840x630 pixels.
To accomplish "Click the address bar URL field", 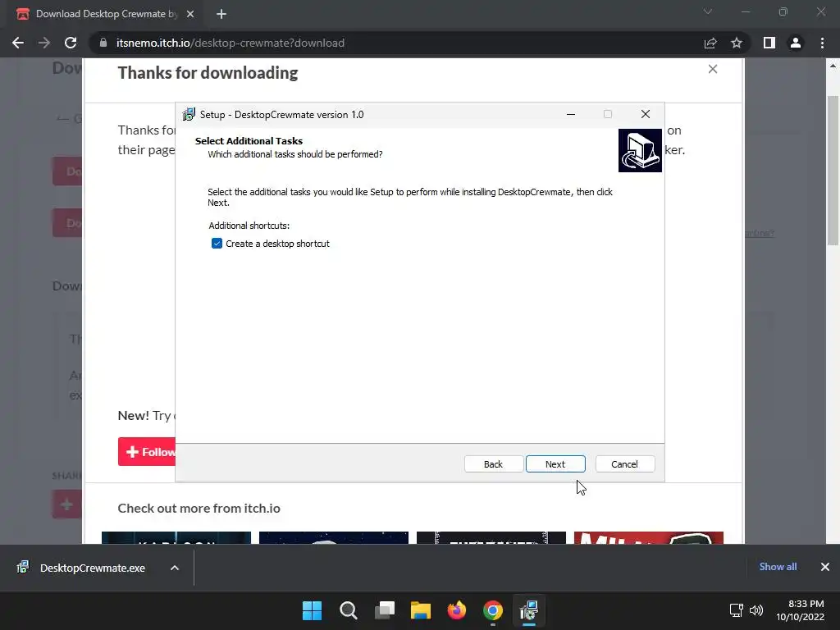I will (396, 43).
